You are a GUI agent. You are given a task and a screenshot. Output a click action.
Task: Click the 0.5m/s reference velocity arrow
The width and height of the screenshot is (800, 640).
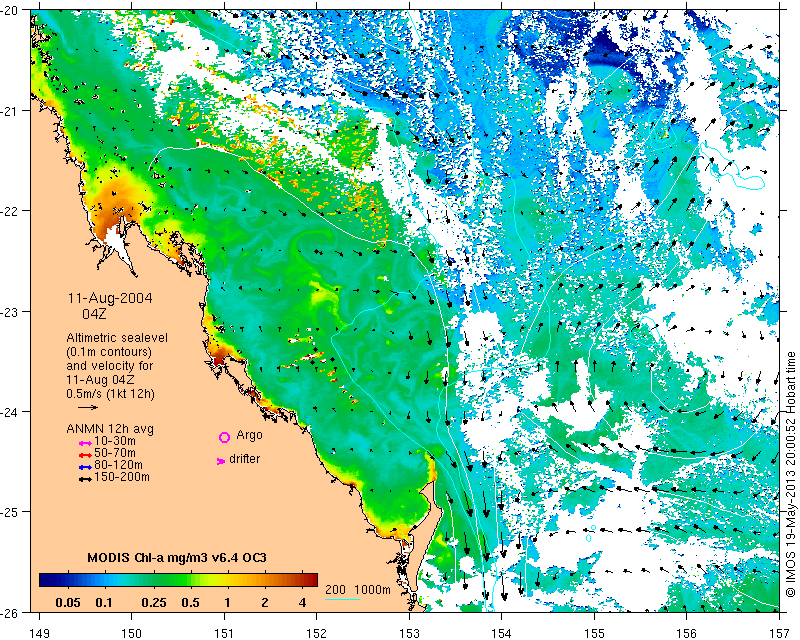pos(88,407)
